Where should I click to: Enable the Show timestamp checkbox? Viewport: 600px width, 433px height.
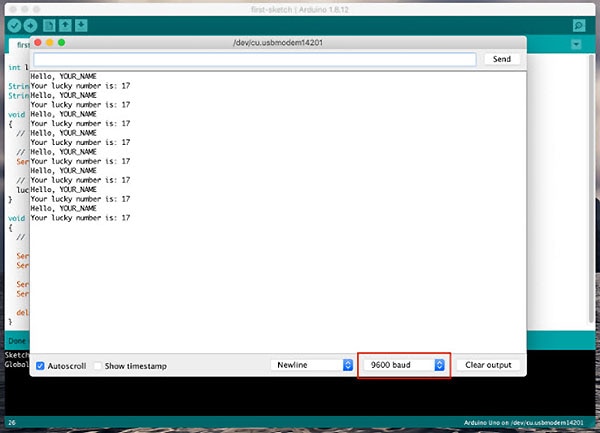click(98, 366)
